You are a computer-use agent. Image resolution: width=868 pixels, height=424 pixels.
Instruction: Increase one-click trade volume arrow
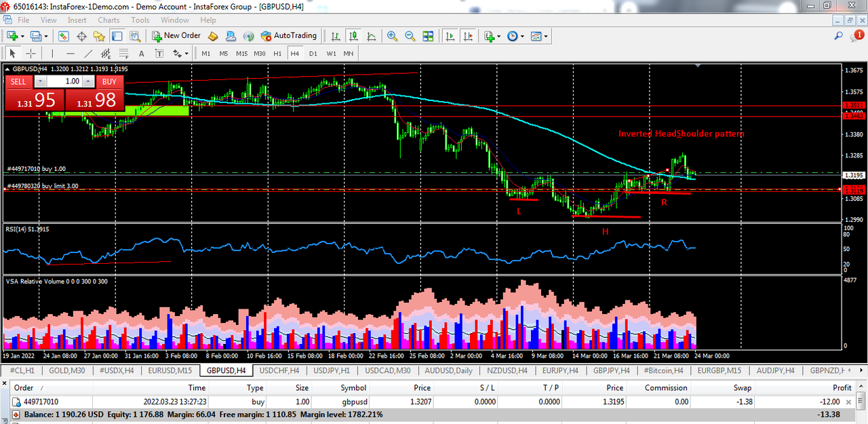pos(89,81)
